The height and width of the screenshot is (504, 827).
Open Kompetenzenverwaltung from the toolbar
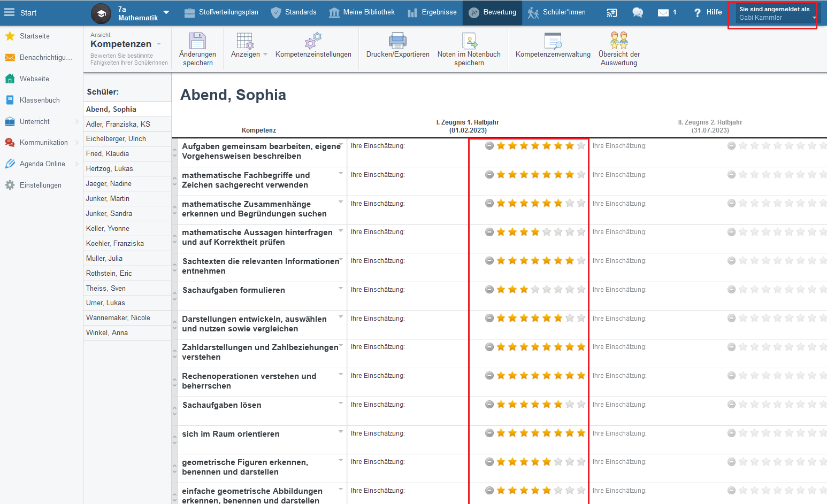click(x=553, y=41)
